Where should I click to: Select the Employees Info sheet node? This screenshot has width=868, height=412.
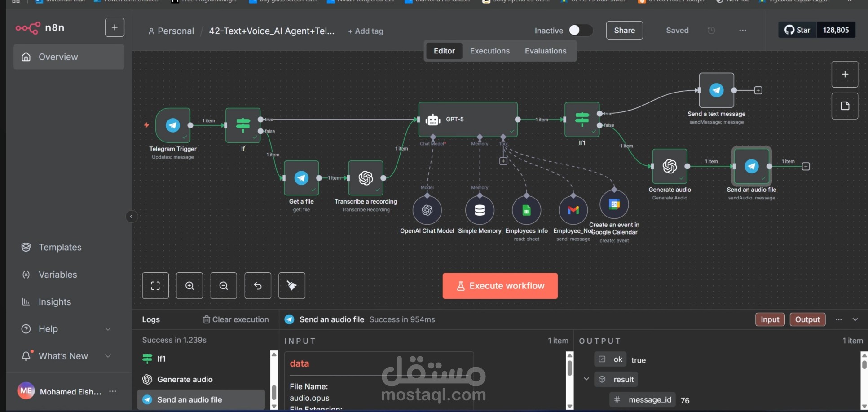click(526, 210)
